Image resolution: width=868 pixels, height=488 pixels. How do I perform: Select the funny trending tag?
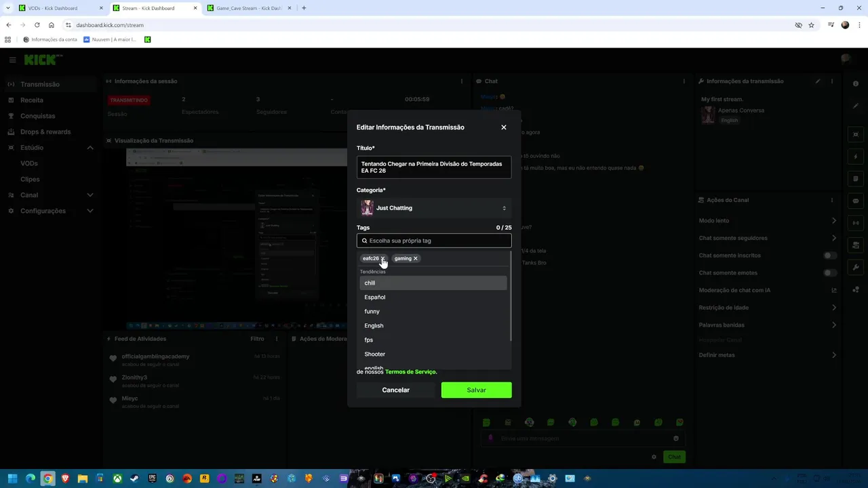pyautogui.click(x=433, y=311)
